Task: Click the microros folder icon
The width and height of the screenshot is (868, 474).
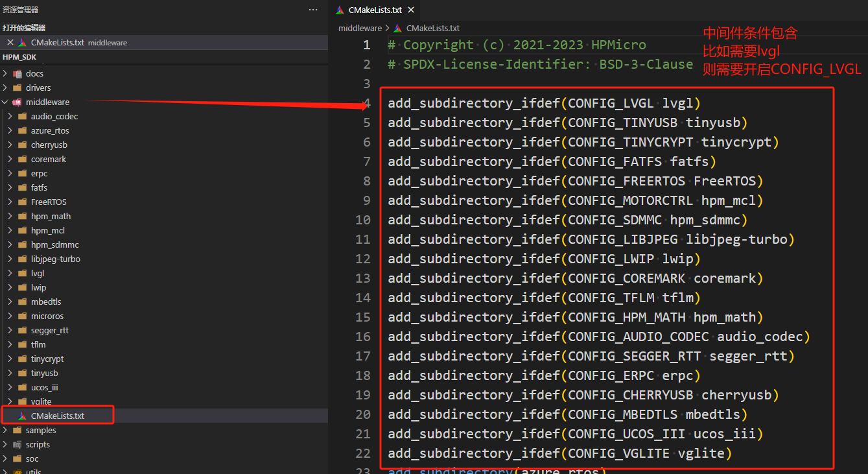Action: tap(23, 316)
